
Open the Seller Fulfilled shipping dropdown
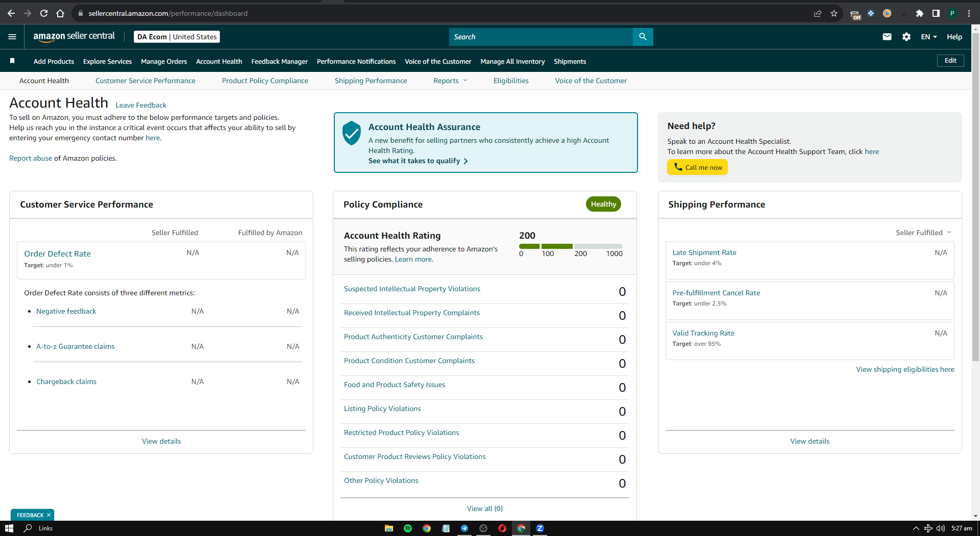point(923,233)
